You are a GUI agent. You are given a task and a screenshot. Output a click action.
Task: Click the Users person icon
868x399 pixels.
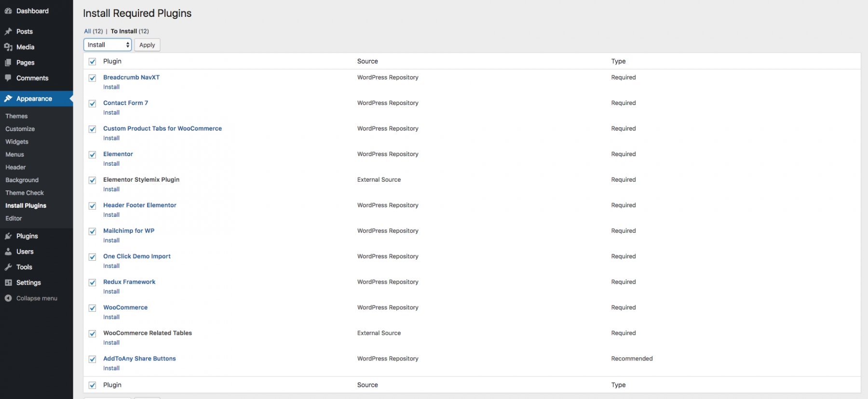point(8,252)
